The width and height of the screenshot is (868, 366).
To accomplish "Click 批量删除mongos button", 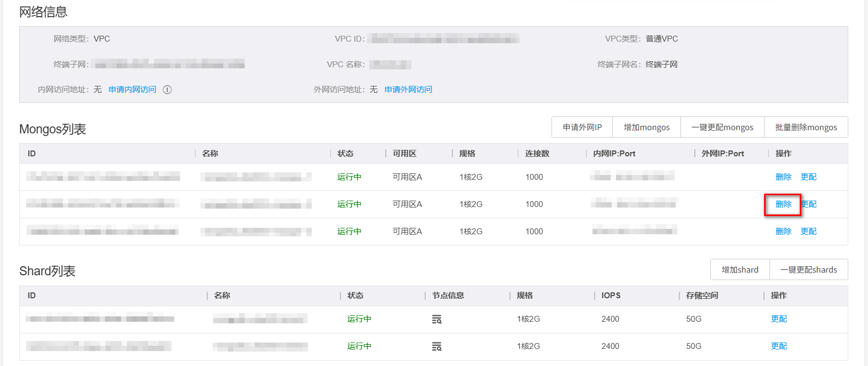I will point(806,128).
